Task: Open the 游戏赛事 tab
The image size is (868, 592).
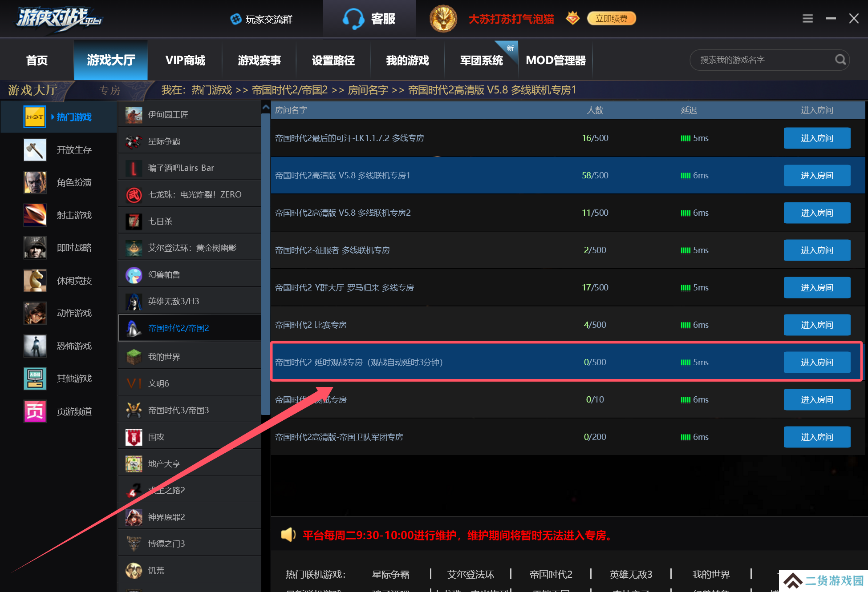Action: (259, 60)
